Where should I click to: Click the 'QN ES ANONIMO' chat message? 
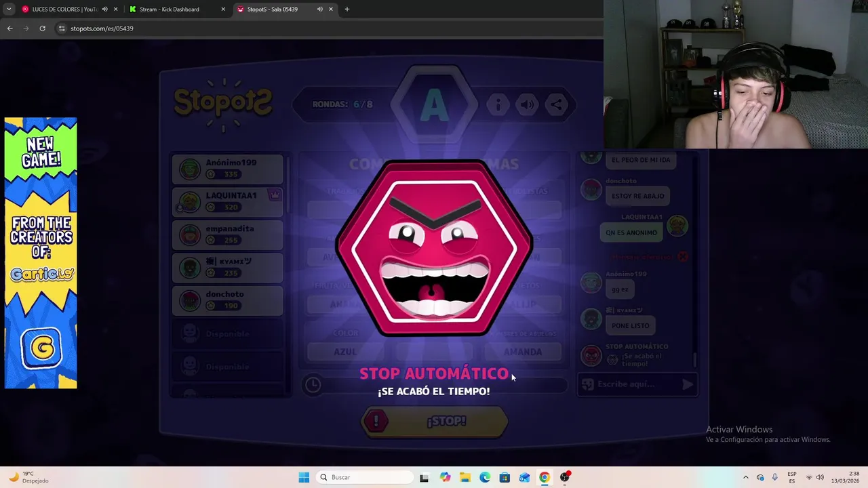tap(631, 232)
